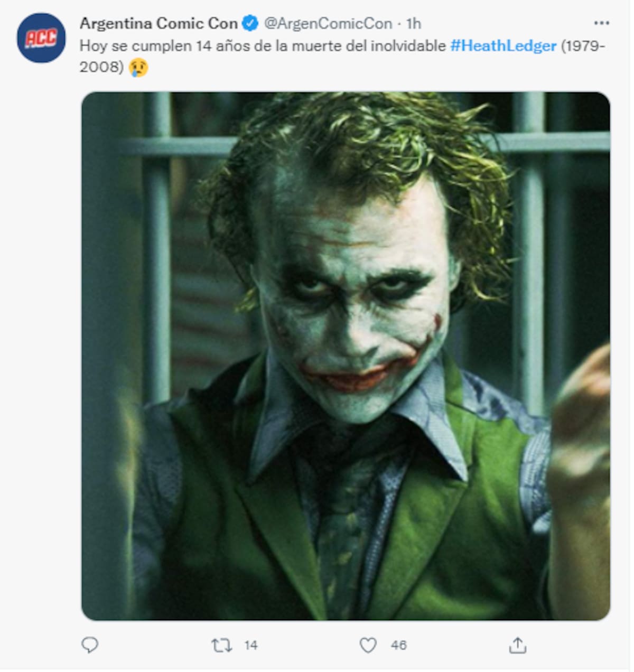Open the #HeathLedger hashtag

503,46
